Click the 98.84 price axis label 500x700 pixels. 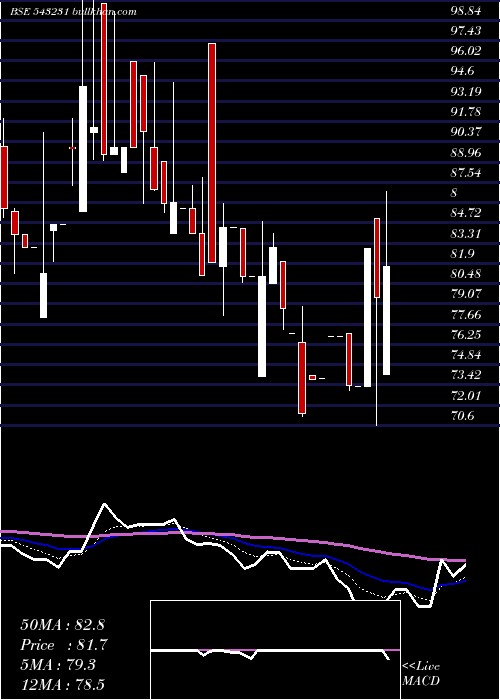[x=466, y=11]
